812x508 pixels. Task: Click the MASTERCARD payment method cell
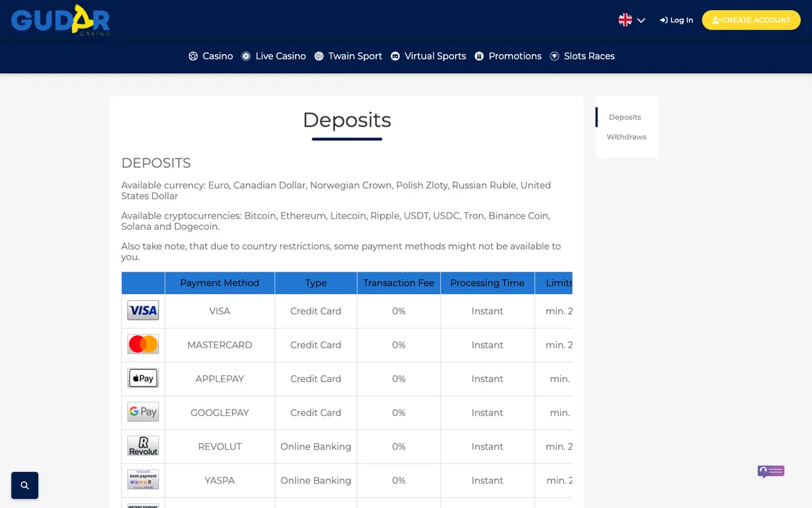click(x=220, y=345)
